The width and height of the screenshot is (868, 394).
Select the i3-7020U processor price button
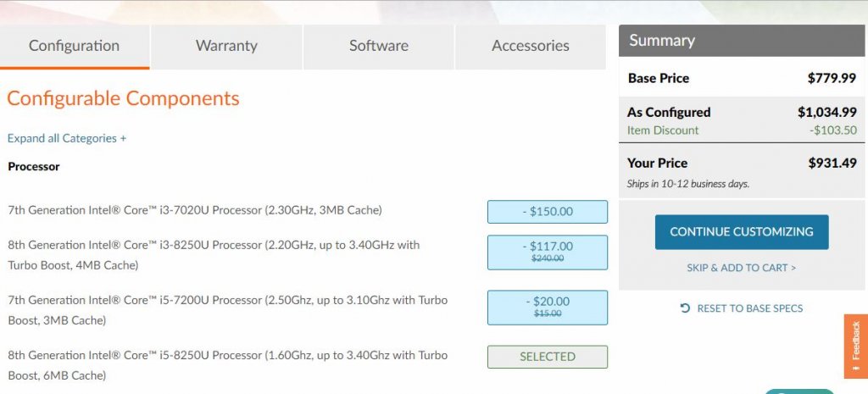(x=547, y=212)
